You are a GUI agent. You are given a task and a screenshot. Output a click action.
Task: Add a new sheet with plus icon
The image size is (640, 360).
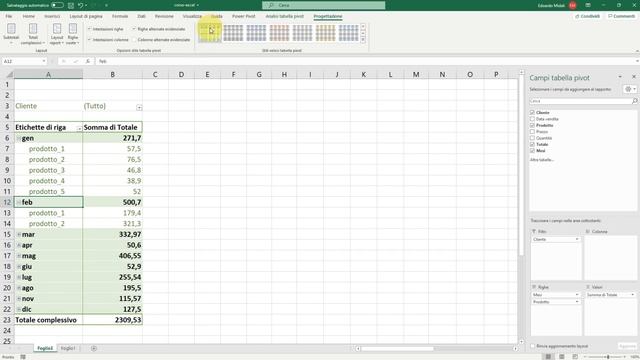(x=94, y=348)
